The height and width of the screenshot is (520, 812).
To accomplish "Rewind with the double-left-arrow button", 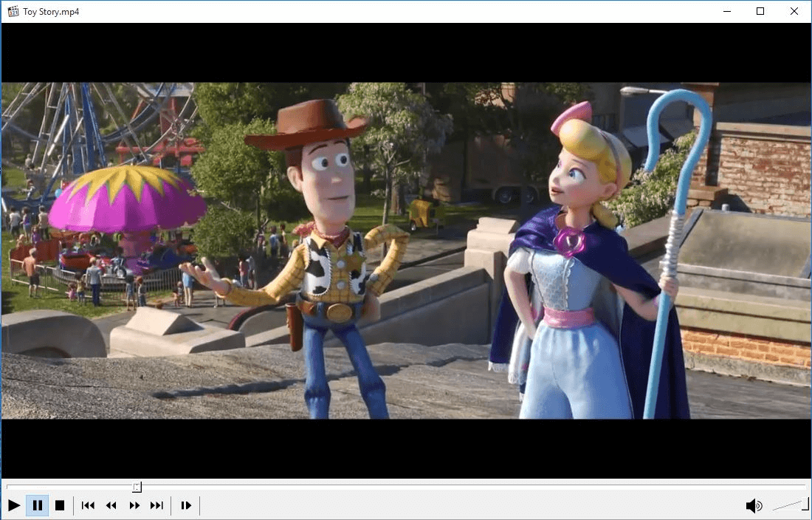I will pos(111,505).
